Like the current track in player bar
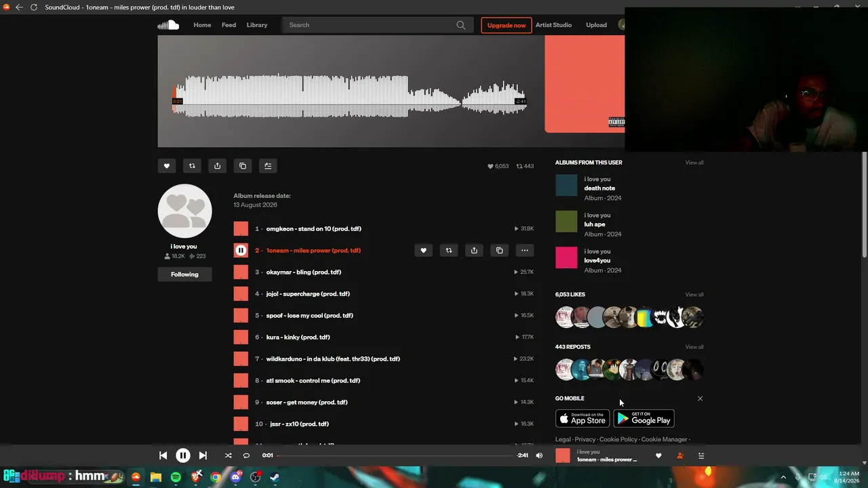 (x=658, y=455)
